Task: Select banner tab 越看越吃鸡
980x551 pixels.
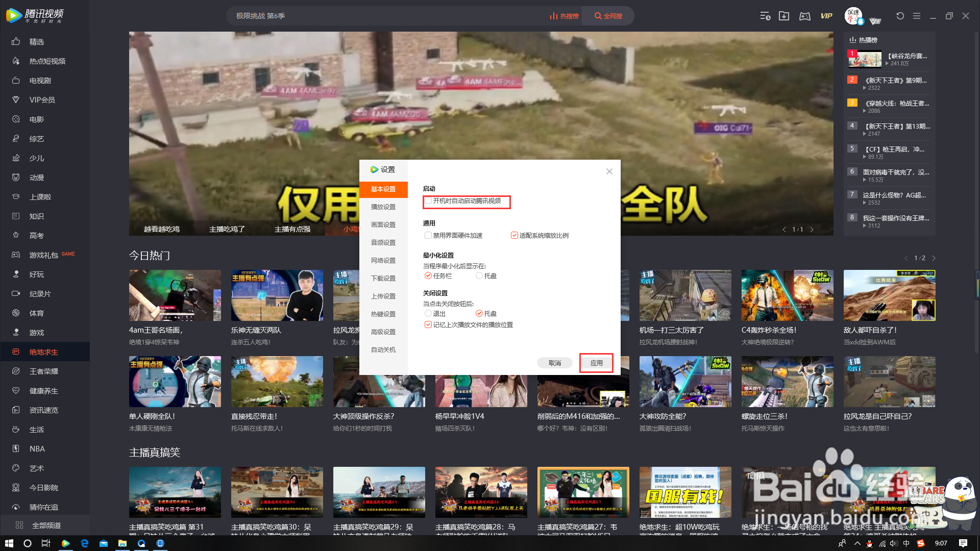Action: tap(162, 229)
